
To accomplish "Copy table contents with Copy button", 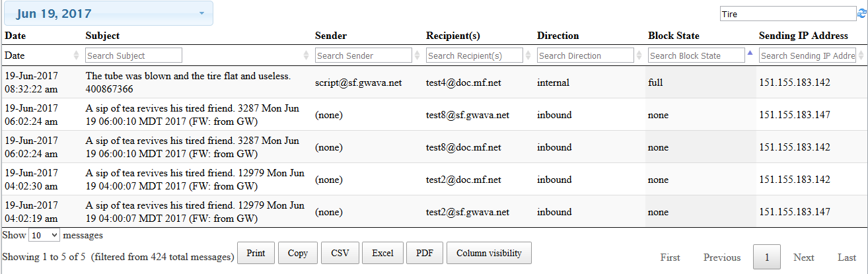I will click(x=298, y=254).
